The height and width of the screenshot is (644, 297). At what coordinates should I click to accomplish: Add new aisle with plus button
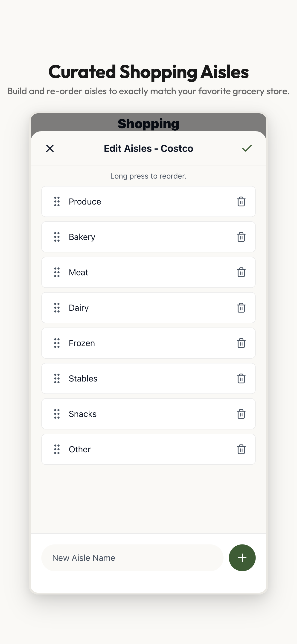pyautogui.click(x=242, y=558)
